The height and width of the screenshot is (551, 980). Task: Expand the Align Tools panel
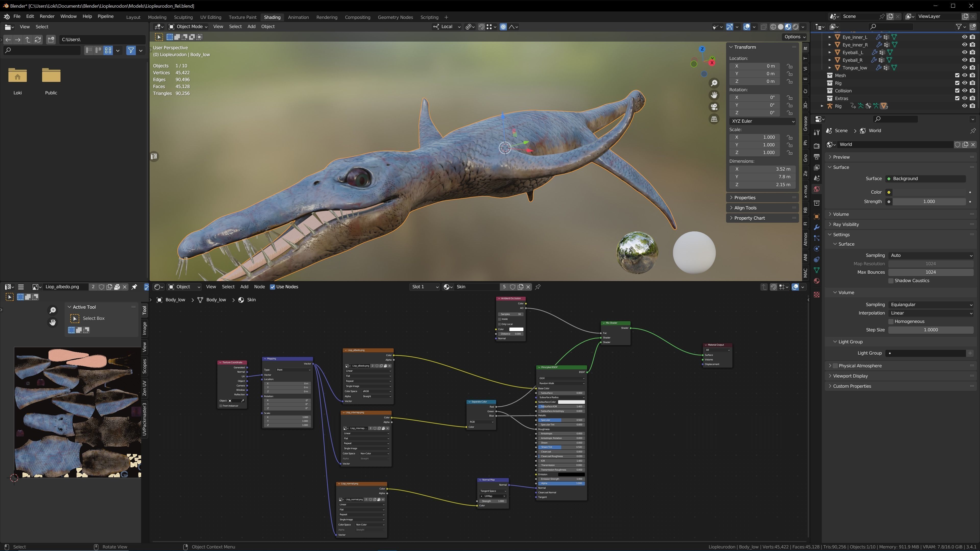(x=745, y=208)
